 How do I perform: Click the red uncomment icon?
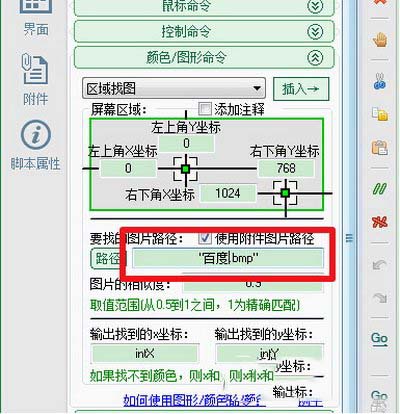[x=380, y=222]
